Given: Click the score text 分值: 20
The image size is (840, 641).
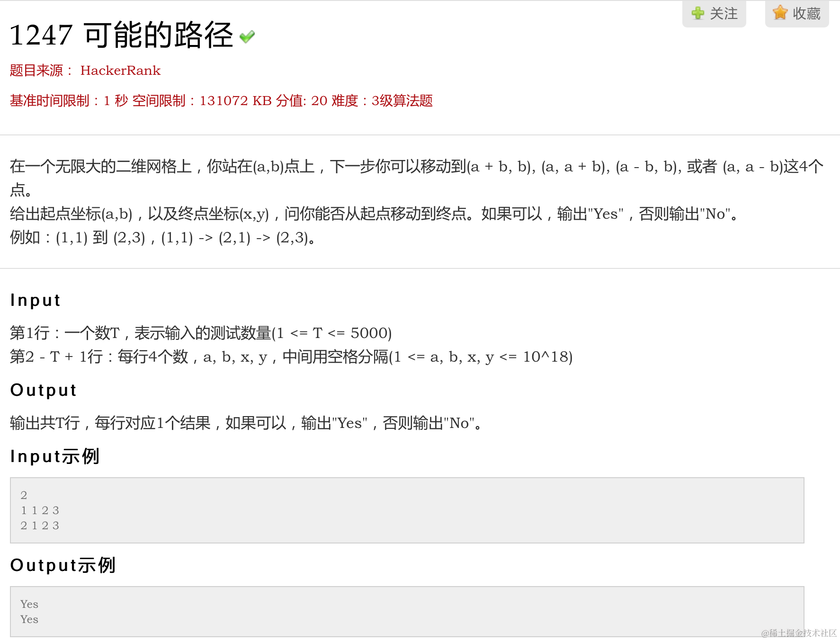Looking at the screenshot, I should click(x=302, y=101).
